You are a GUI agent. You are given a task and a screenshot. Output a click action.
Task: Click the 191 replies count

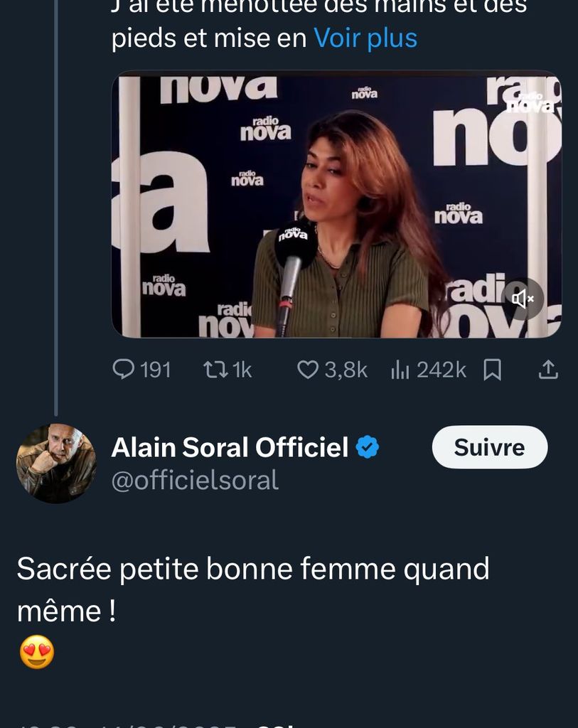click(155, 370)
